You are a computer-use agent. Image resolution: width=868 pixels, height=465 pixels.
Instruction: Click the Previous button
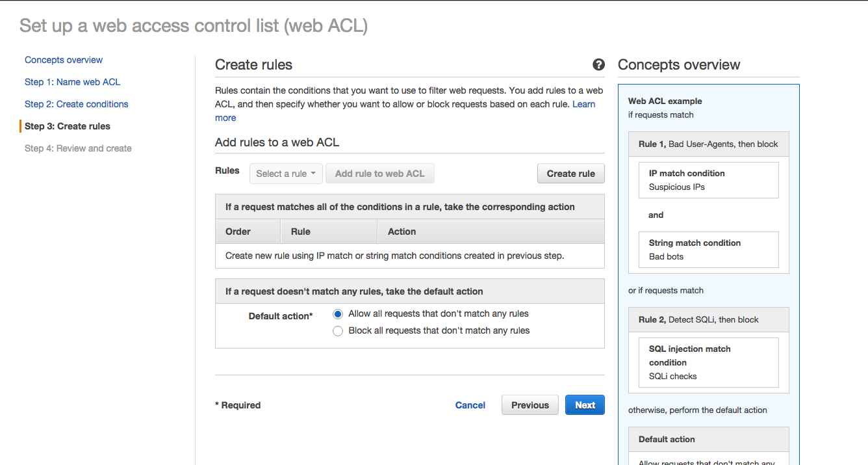point(530,405)
